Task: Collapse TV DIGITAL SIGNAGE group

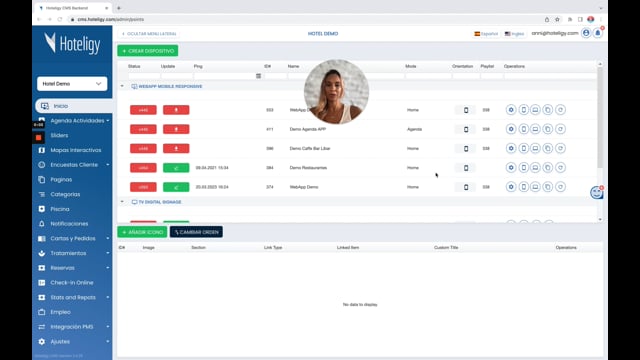Action: point(122,202)
